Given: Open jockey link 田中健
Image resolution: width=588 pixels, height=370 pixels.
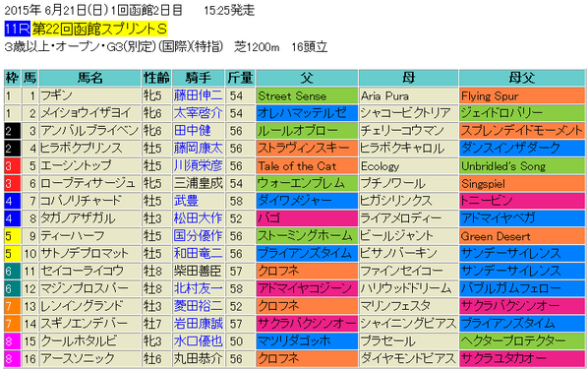Looking at the screenshot, I should (192, 131).
